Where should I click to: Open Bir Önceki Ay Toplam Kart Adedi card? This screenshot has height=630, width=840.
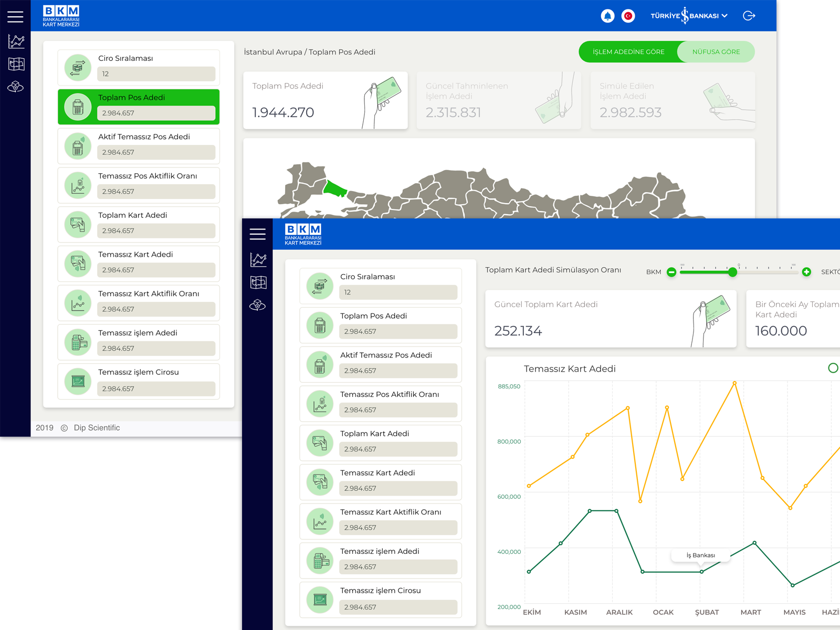pos(793,319)
